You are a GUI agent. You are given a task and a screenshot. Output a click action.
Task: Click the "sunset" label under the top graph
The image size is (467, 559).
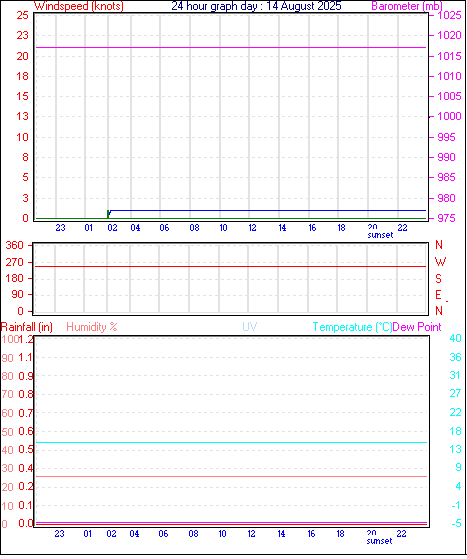click(380, 235)
